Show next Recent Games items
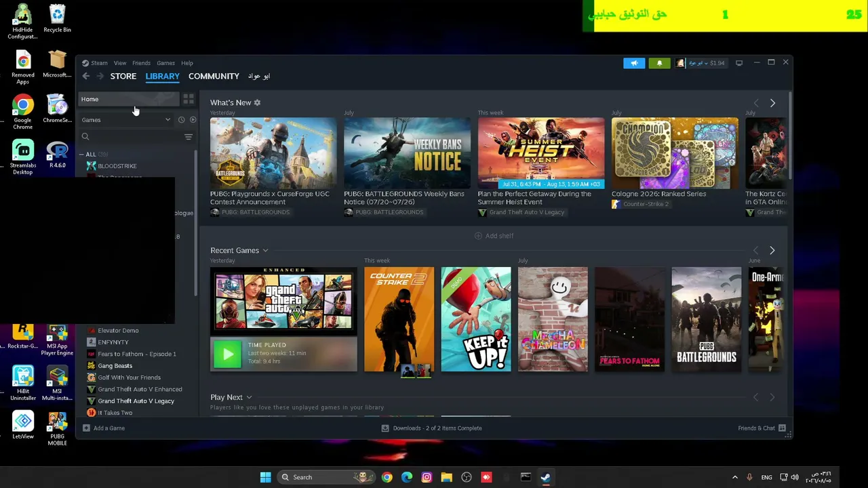The width and height of the screenshot is (868, 488). pos(772,251)
